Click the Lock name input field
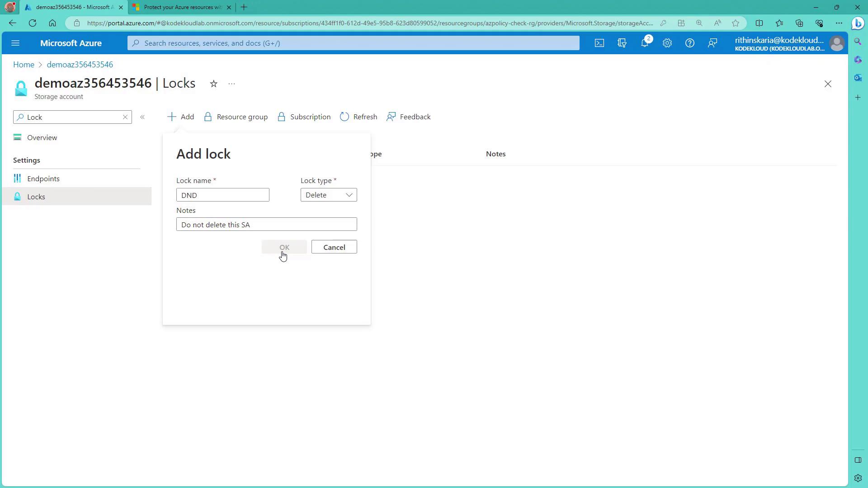Viewport: 868px width, 488px height. 222,195
